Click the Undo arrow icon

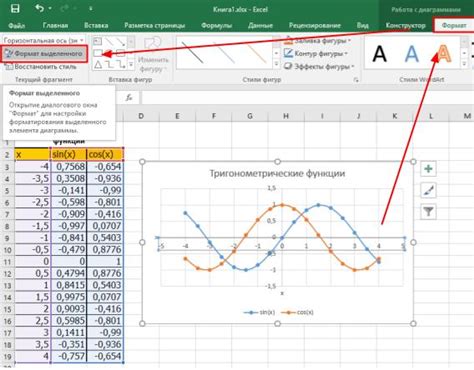40,8
